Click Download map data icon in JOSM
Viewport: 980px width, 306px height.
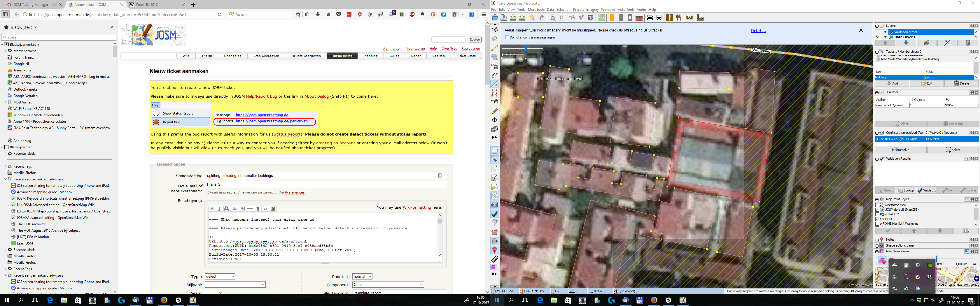coord(513,17)
